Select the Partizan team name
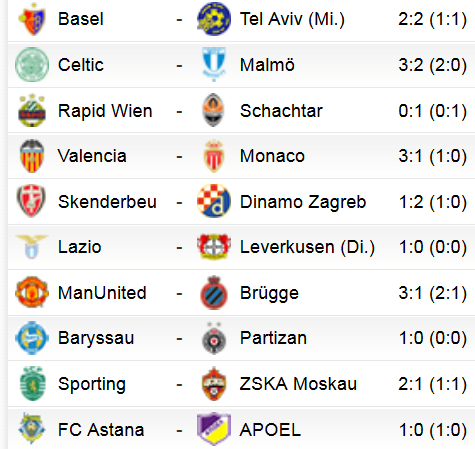Image resolution: width=475 pixels, height=449 pixels. point(273,338)
